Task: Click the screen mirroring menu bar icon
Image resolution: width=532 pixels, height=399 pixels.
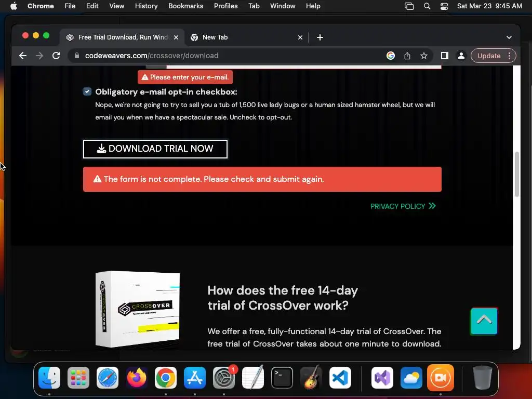Action: (409, 6)
